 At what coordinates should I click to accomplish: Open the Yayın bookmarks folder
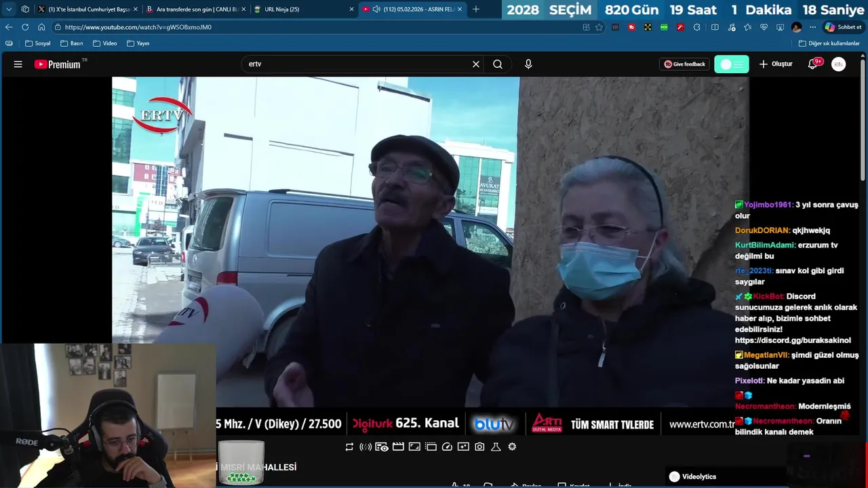pyautogui.click(x=138, y=43)
